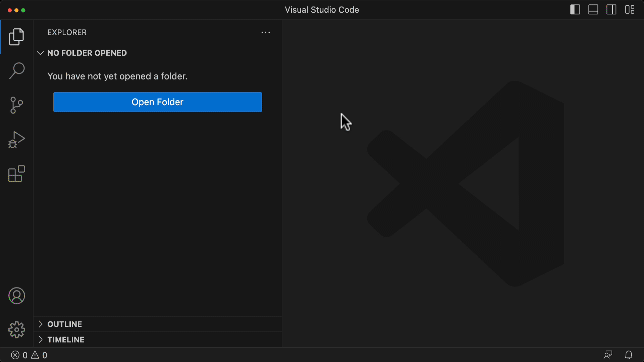This screenshot has width=644, height=362.
Task: Click the notifications bell in status bar
Action: (x=629, y=355)
